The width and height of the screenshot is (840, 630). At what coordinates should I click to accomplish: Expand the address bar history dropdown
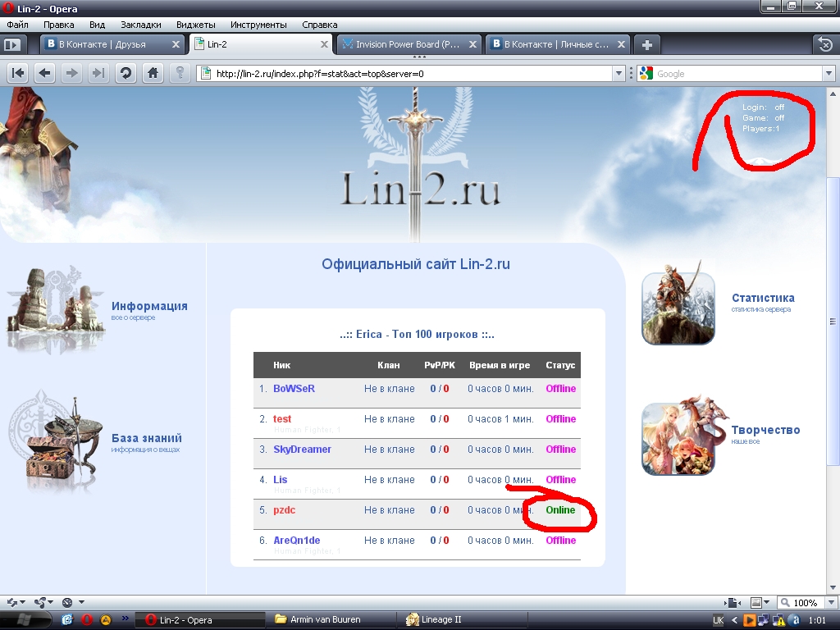click(619, 73)
